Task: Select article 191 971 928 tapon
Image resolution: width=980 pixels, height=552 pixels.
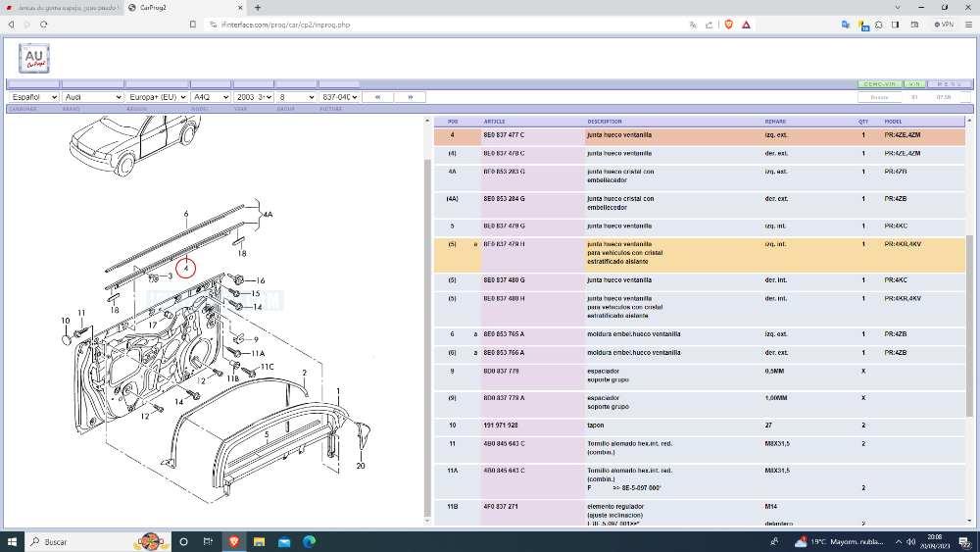Action: (500, 426)
